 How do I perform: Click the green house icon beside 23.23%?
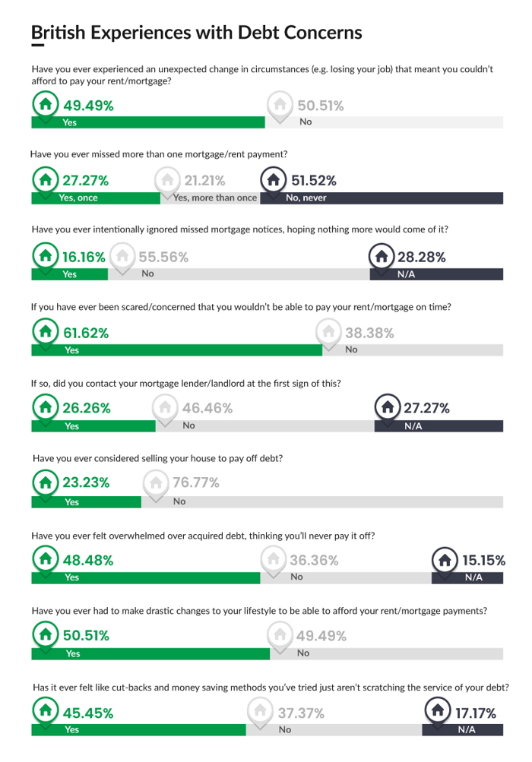click(x=46, y=482)
